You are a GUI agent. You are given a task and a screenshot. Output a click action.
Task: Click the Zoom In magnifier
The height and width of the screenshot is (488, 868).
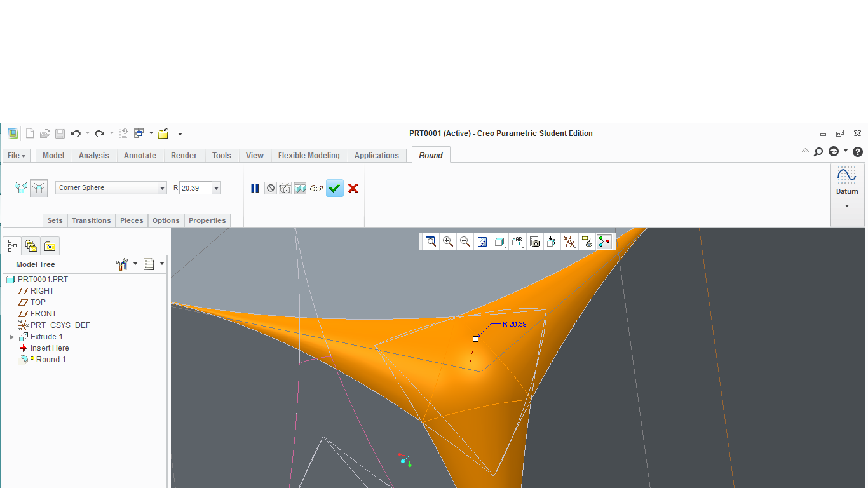click(448, 241)
